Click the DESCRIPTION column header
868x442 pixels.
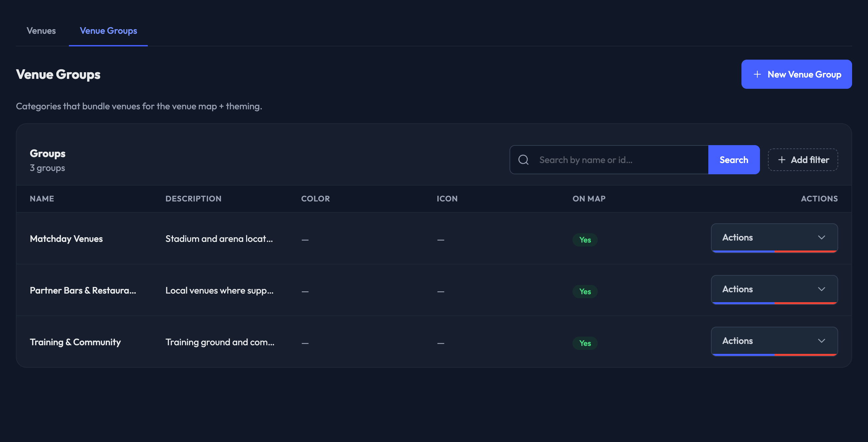(x=193, y=198)
